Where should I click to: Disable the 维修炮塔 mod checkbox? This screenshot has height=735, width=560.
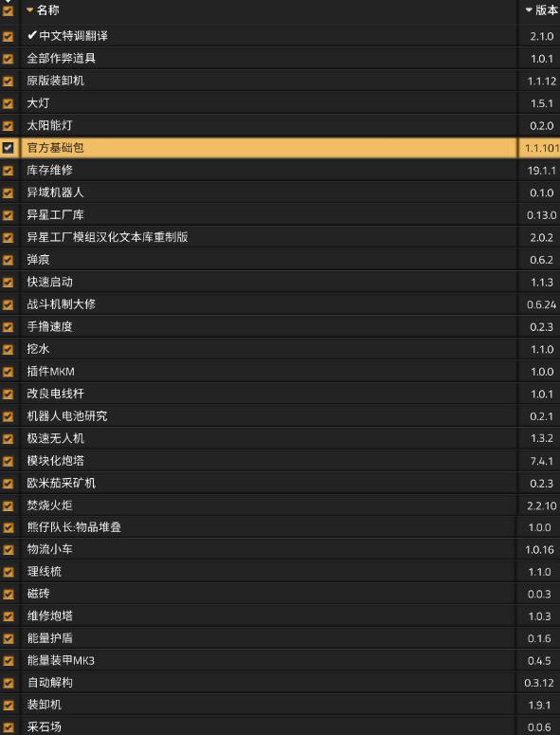[8, 616]
